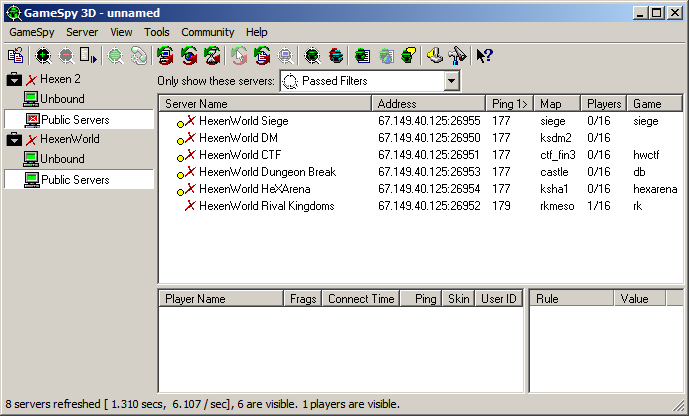Click the refresh icon showing a globe
The height and width of the screenshot is (416, 689).
(189, 56)
